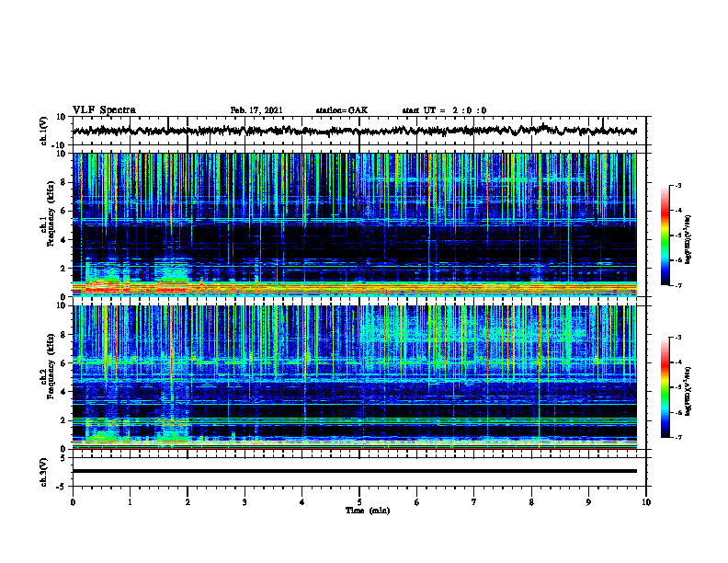
Task: Click the "start UT = 2 : 0 : 0" text
Action: (444, 110)
